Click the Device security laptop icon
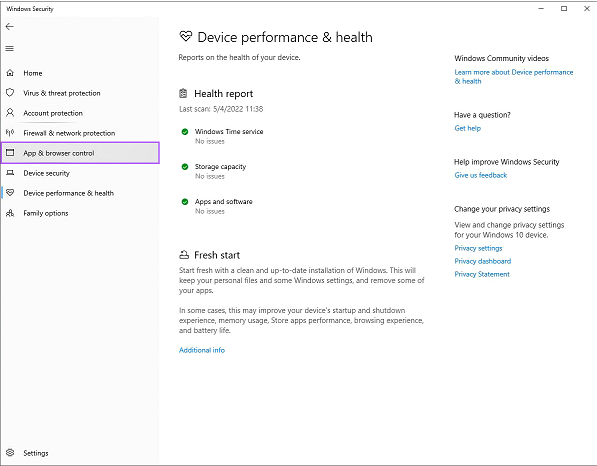 coord(10,173)
